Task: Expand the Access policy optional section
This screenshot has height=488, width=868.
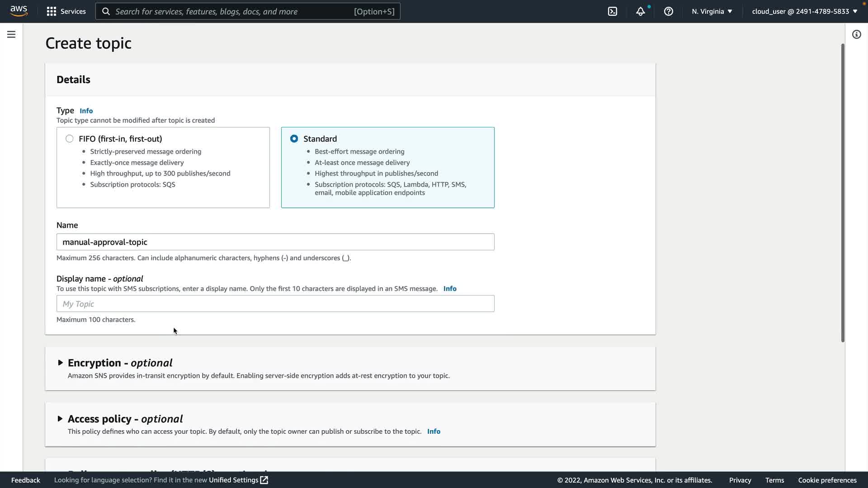Action: 60,419
